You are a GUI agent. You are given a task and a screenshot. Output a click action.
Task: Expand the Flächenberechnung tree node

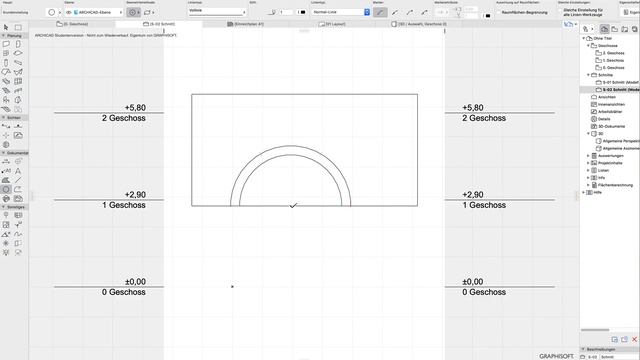pyautogui.click(x=588, y=185)
